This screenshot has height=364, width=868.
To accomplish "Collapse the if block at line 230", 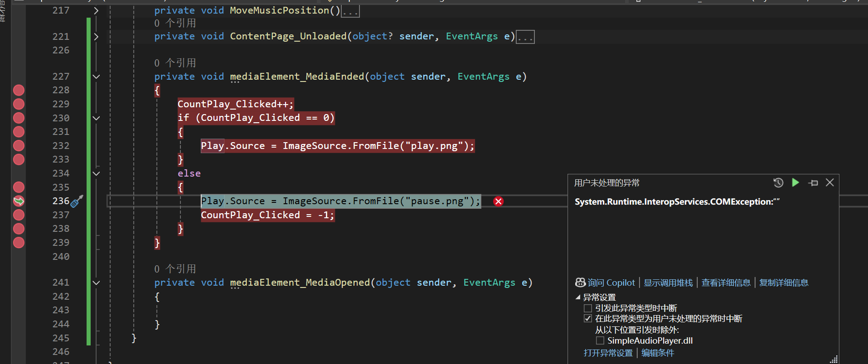I will click(96, 118).
